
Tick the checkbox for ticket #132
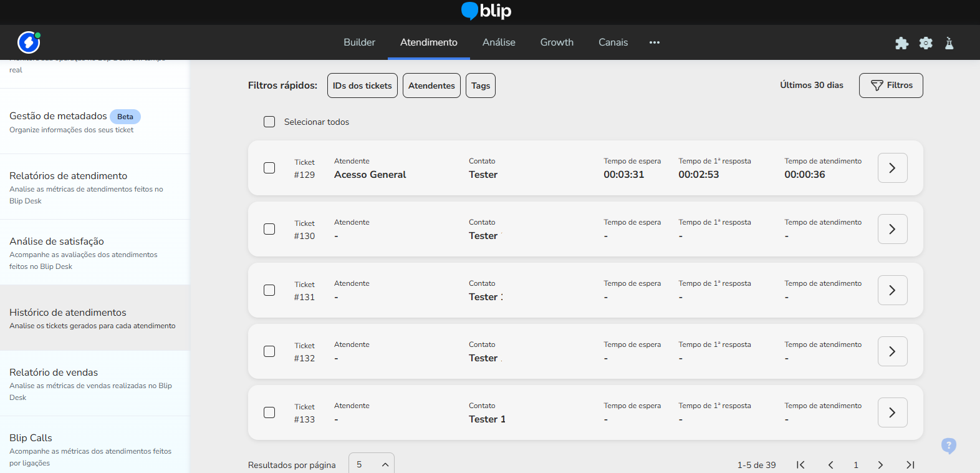coord(269,351)
